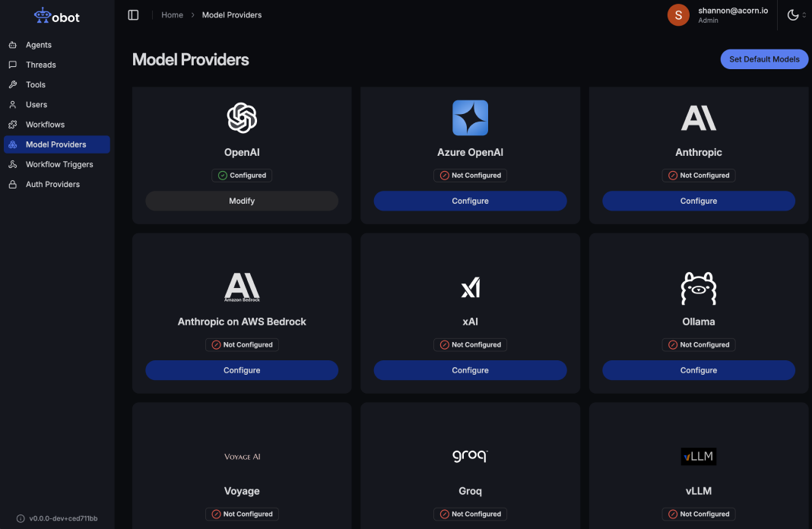812x529 pixels.
Task: Click Set Default Models button
Action: pos(764,59)
